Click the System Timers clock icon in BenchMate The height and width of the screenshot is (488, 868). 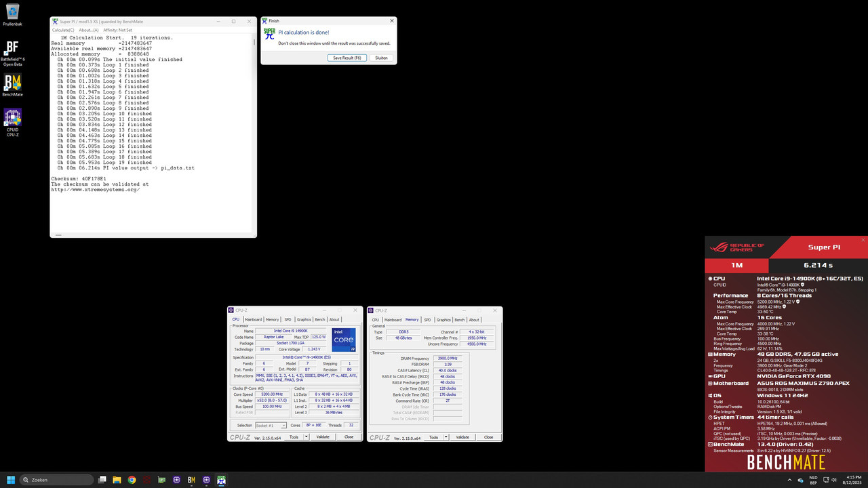click(710, 418)
